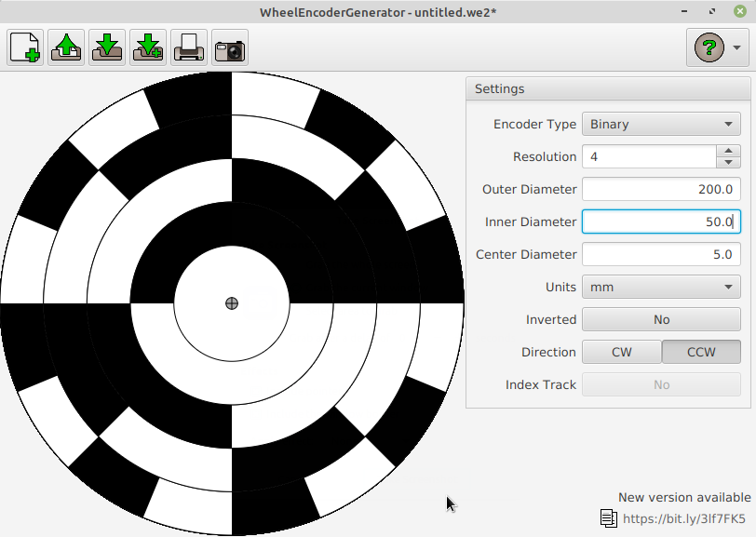The width and height of the screenshot is (756, 537).
Task: Enable the Index Track option
Action: pyautogui.click(x=661, y=384)
